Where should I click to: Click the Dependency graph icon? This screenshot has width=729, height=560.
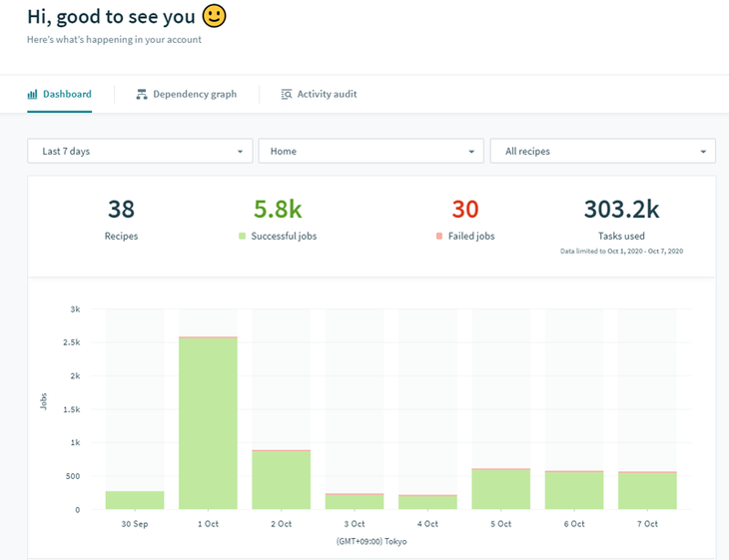point(142,95)
